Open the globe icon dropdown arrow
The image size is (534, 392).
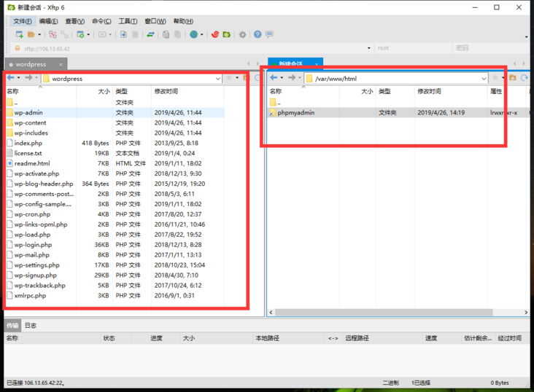[202, 34]
